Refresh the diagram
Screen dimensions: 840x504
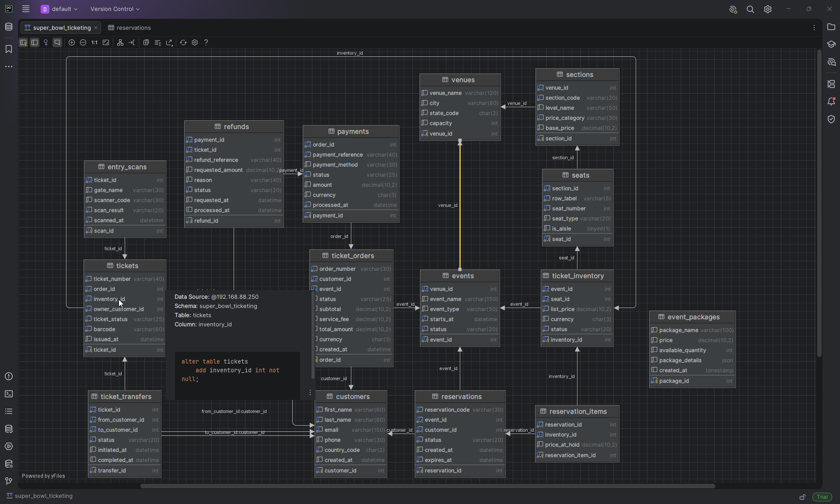pos(183,42)
